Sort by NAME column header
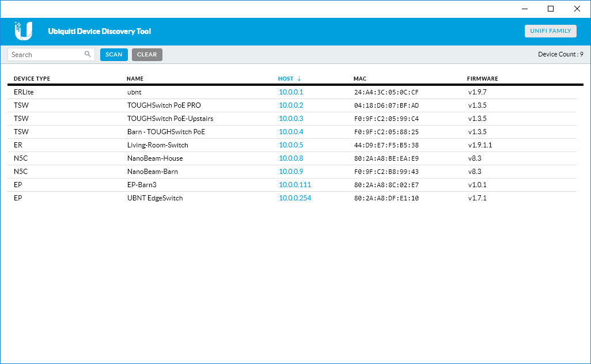Image resolution: width=591 pixels, height=364 pixels. 135,79
